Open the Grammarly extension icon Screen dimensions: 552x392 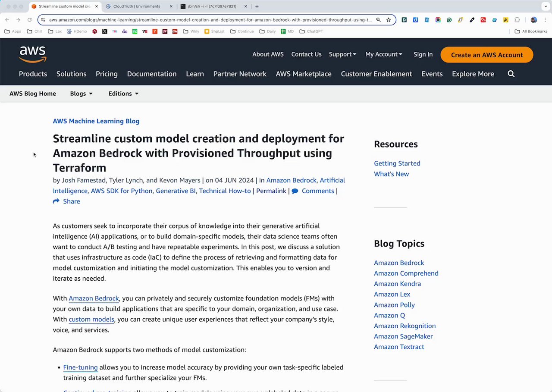pos(449,20)
